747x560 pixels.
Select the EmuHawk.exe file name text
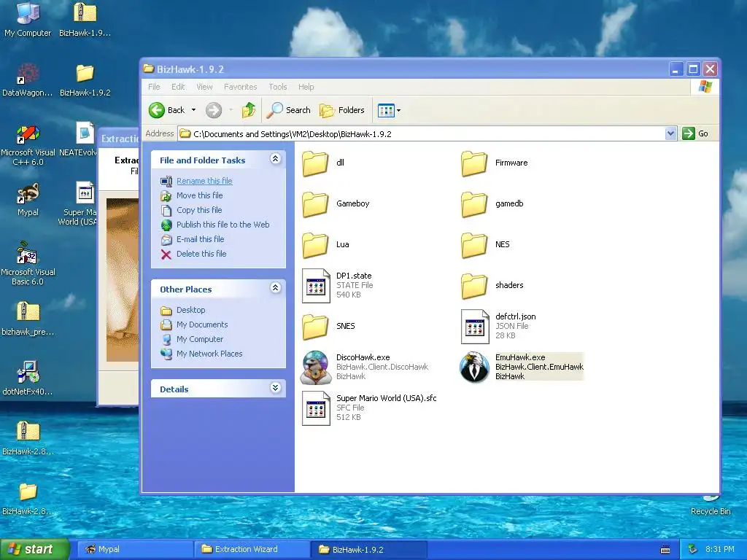[x=520, y=357]
